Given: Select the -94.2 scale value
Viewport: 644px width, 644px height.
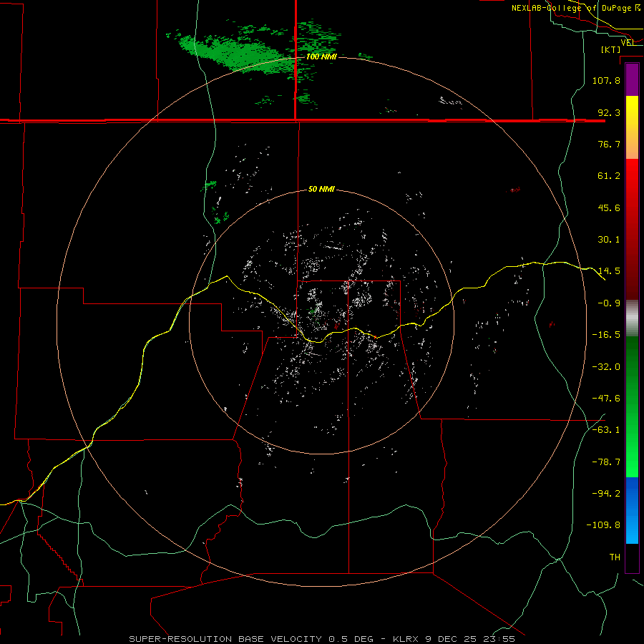Looking at the screenshot, I should click(x=606, y=494).
